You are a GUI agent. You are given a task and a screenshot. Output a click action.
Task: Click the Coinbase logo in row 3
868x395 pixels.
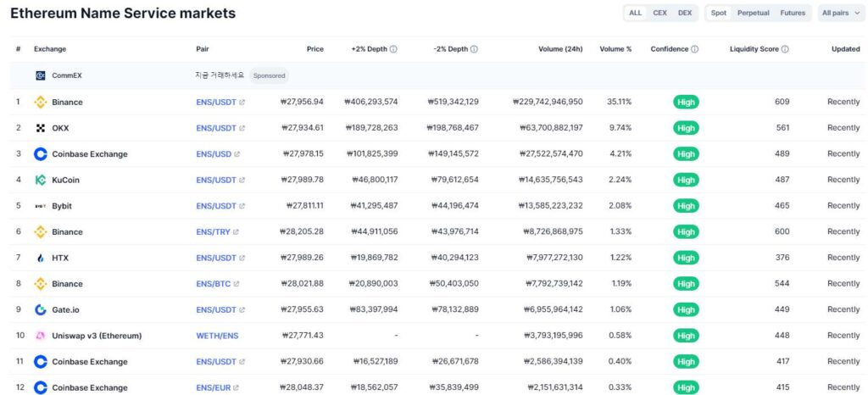tap(41, 153)
